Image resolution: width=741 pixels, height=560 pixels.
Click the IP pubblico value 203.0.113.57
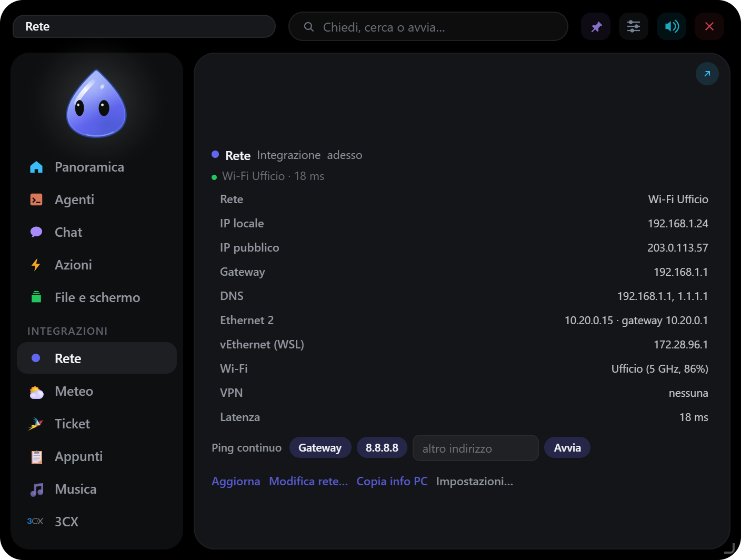pyautogui.click(x=678, y=248)
